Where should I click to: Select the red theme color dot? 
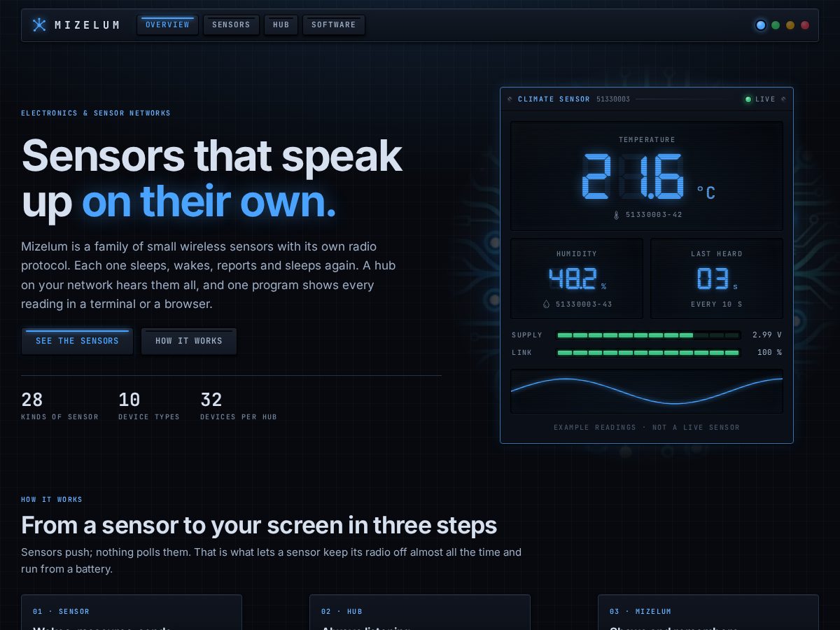[805, 25]
